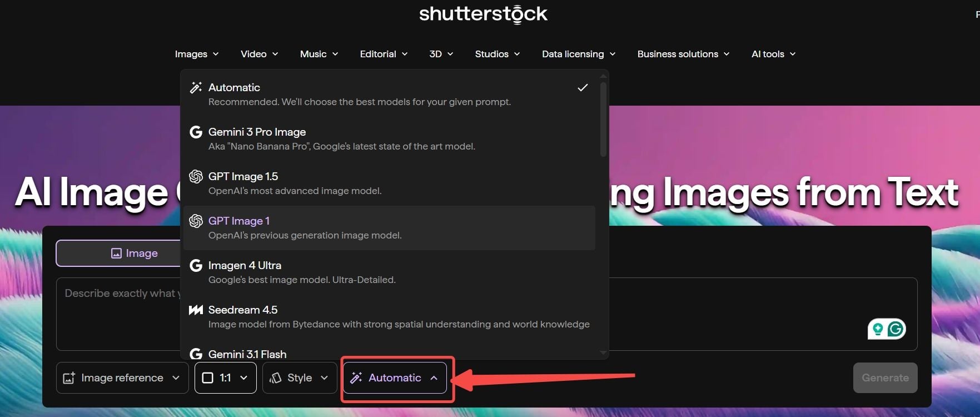Open the Images menu
This screenshot has height=417, width=980.
[197, 54]
